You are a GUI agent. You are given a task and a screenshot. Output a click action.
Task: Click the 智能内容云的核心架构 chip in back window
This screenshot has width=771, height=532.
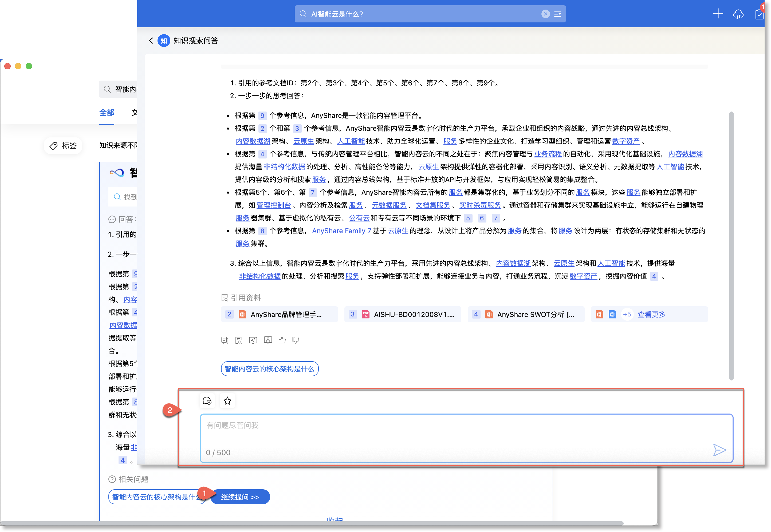pyautogui.click(x=157, y=497)
